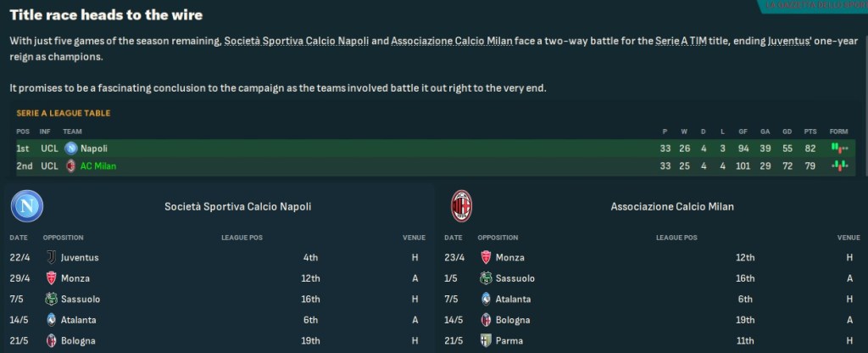Select the Monza badge in Napoli's fixture list

tap(51, 278)
